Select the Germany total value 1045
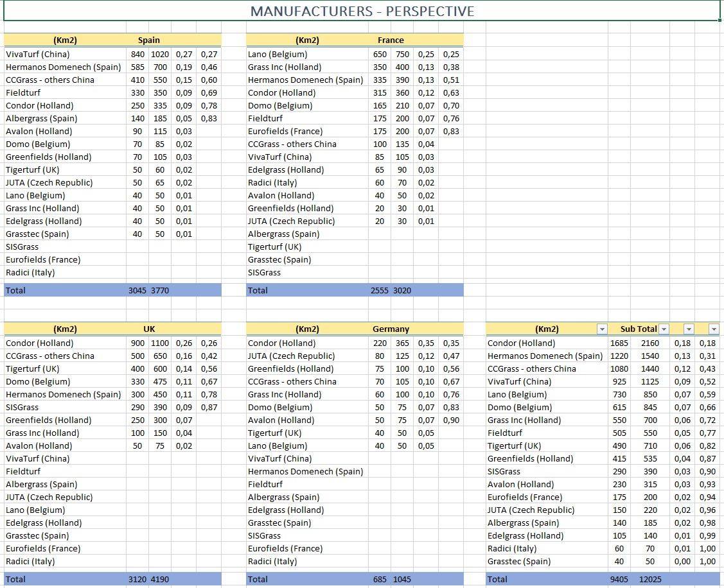 tap(402, 579)
